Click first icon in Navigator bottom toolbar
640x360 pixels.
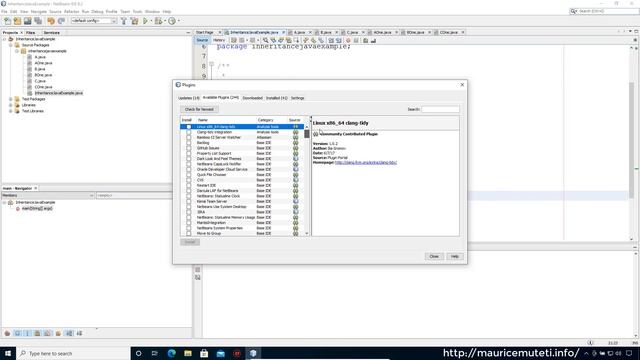[x=7, y=333]
